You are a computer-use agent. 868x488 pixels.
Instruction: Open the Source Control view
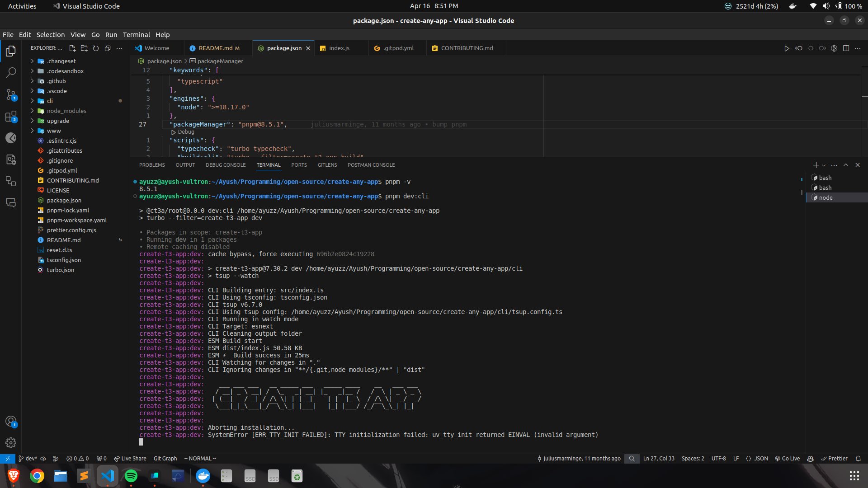(x=11, y=94)
